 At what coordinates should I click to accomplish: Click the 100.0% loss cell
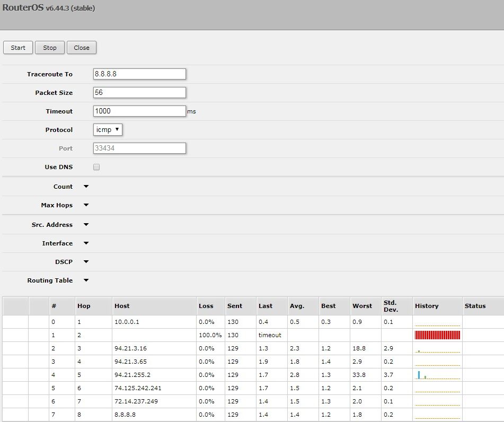coord(210,335)
